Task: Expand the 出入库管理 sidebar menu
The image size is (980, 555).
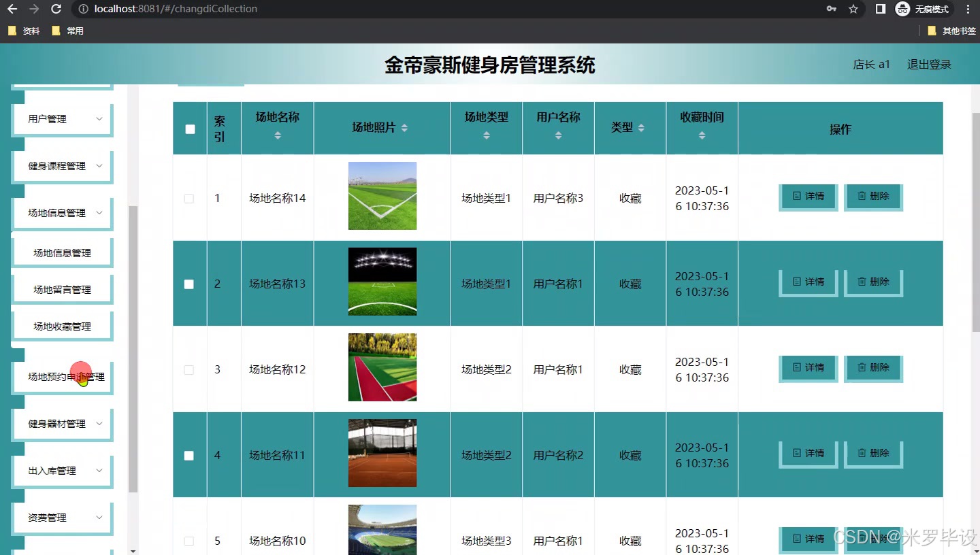Action: tap(63, 471)
